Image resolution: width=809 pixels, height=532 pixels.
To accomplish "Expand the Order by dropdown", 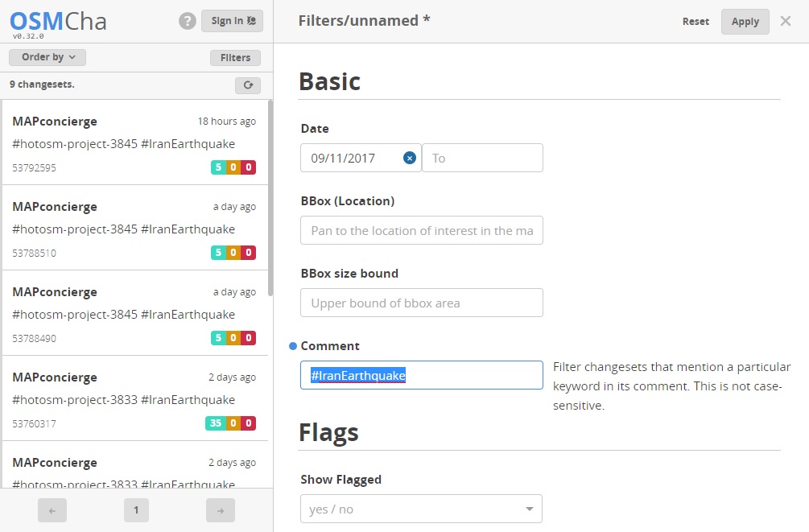I will tap(47, 57).
